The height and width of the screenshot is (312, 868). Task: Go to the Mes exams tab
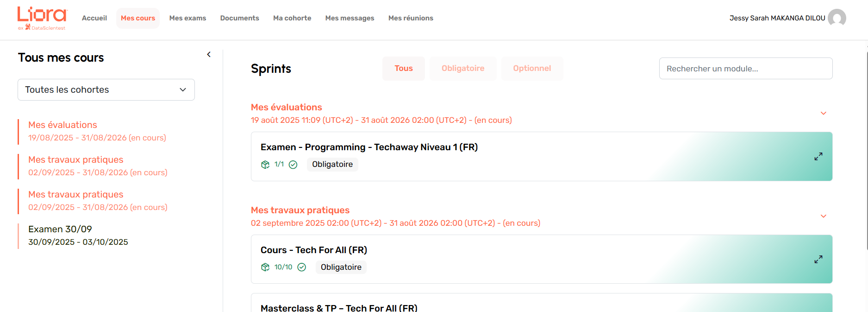[x=187, y=18]
